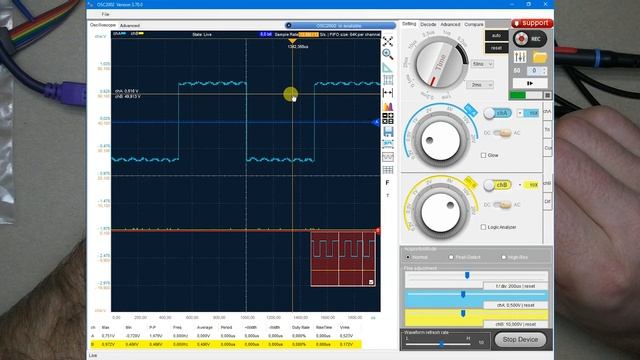Toggle the grid table icon
The image size is (640, 360).
click(388, 169)
